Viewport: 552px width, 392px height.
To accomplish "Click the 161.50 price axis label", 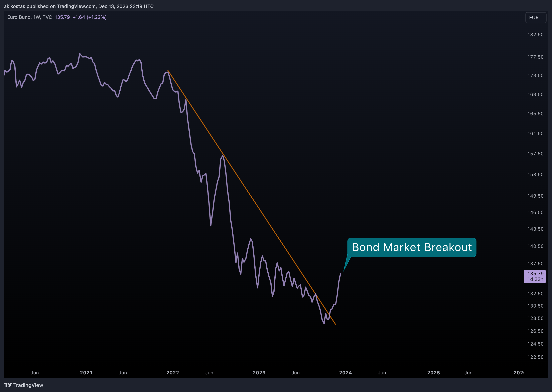I will coord(535,134).
